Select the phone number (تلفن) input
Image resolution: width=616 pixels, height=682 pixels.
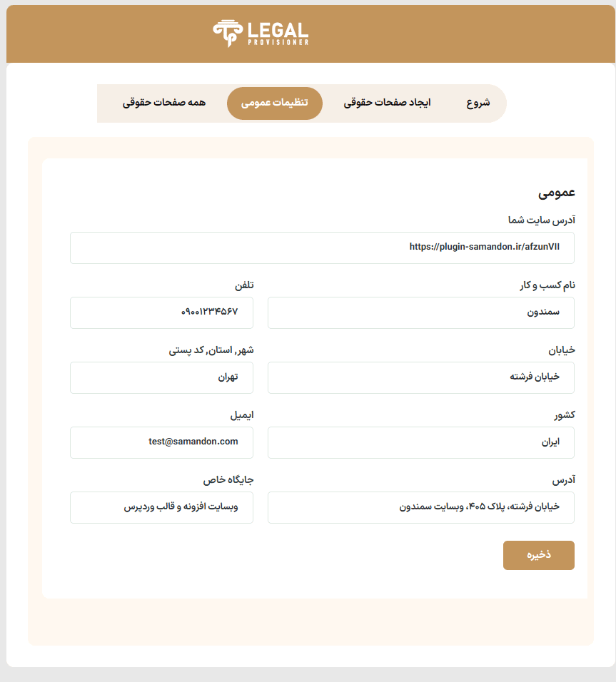click(x=161, y=312)
